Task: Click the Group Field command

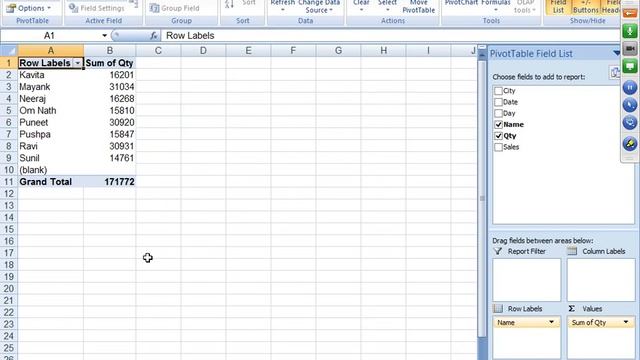Action: [x=174, y=8]
